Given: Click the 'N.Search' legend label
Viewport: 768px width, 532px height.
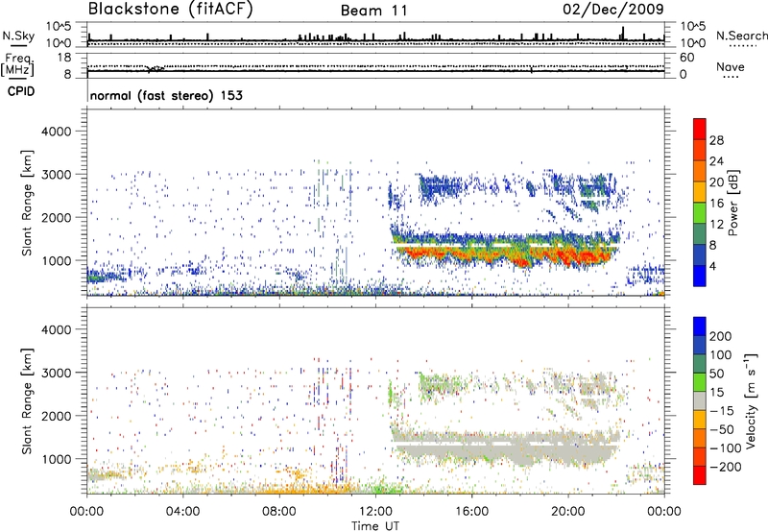Looking at the screenshot, I should (x=741, y=36).
